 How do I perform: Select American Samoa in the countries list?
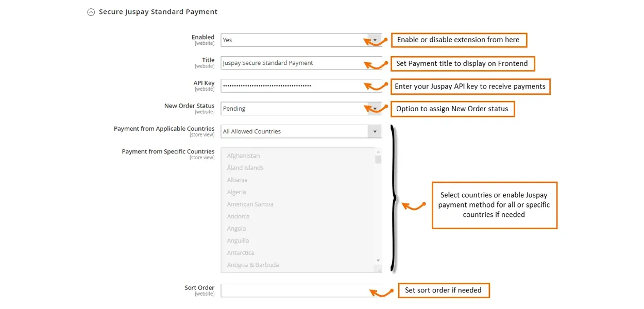(x=250, y=204)
